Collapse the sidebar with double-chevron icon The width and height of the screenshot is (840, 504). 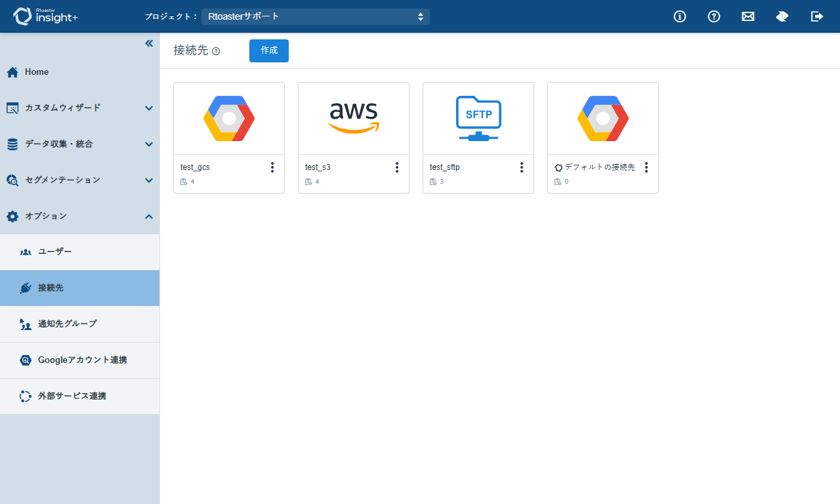point(149,43)
